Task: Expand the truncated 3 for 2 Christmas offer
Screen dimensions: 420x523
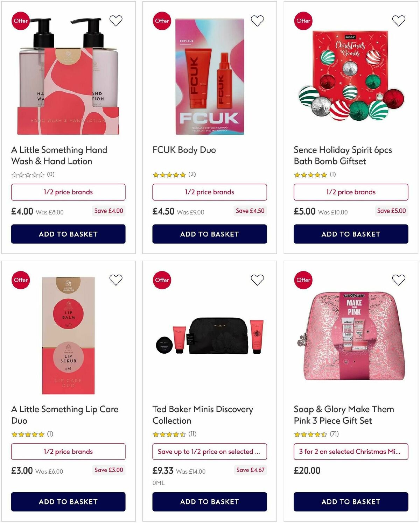Action: pos(351,452)
